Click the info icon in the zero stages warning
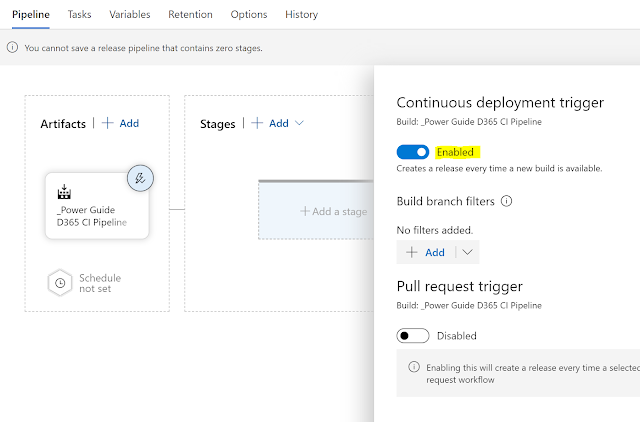640x422 pixels. 12,48
